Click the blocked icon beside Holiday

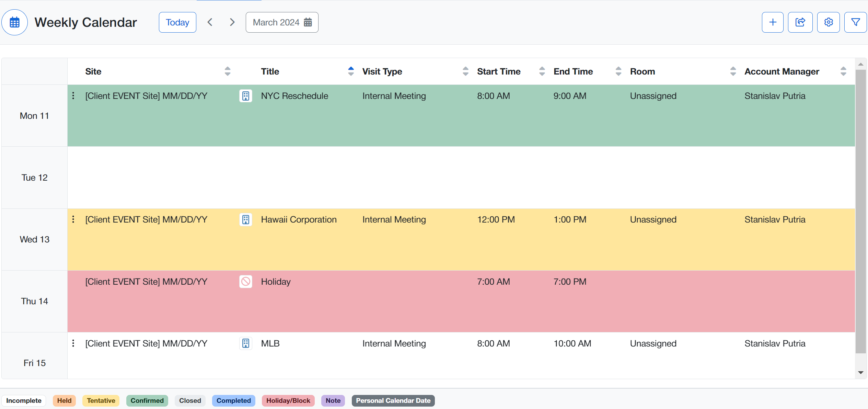245,282
